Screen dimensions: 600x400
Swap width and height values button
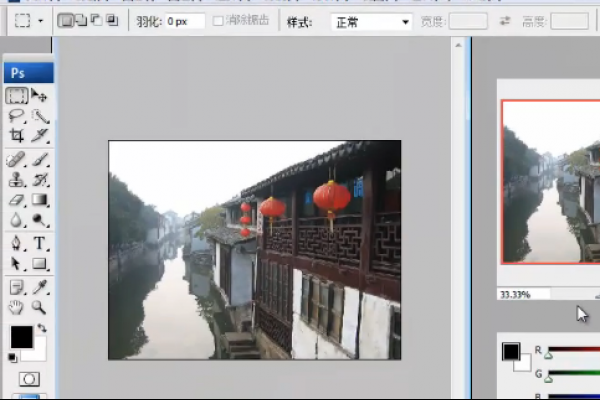coord(505,21)
